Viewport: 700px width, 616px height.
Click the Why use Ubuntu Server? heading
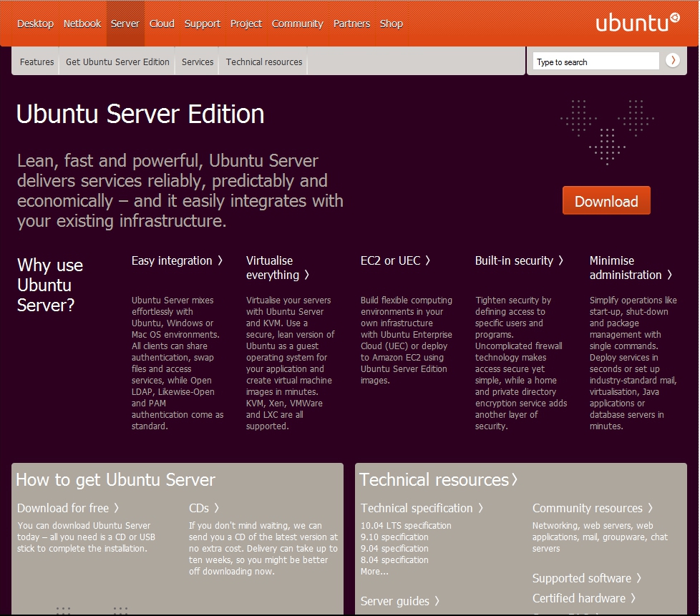point(50,285)
